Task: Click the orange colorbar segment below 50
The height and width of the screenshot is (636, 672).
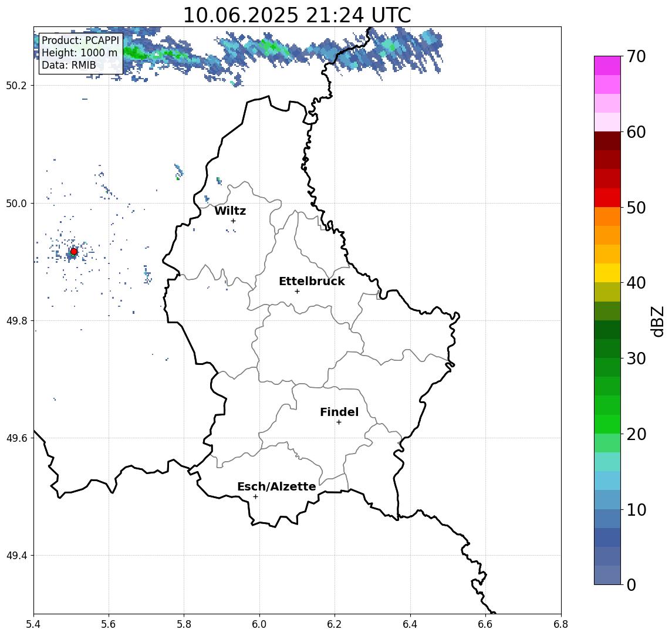Action: tap(607, 216)
